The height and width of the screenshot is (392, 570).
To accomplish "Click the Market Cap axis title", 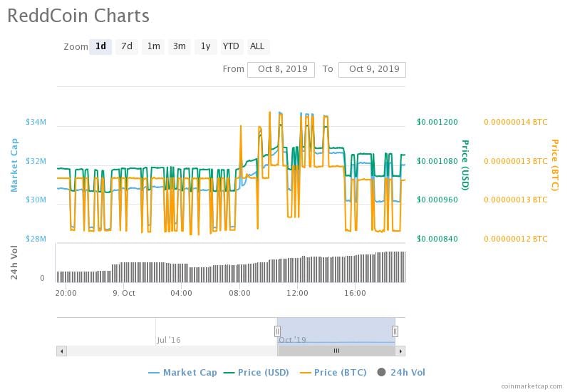I will 14,165.
